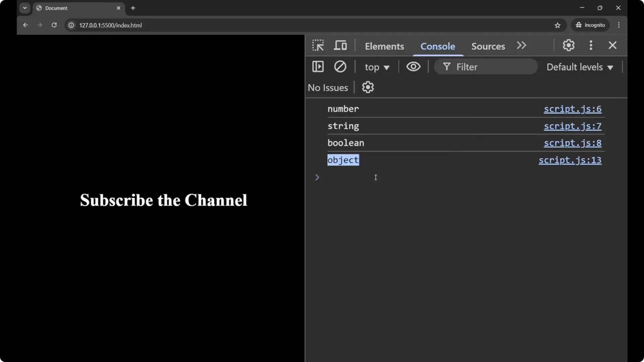Screen dimensions: 644x362
Task: Open DevTools settings gear
Action: (x=569, y=45)
